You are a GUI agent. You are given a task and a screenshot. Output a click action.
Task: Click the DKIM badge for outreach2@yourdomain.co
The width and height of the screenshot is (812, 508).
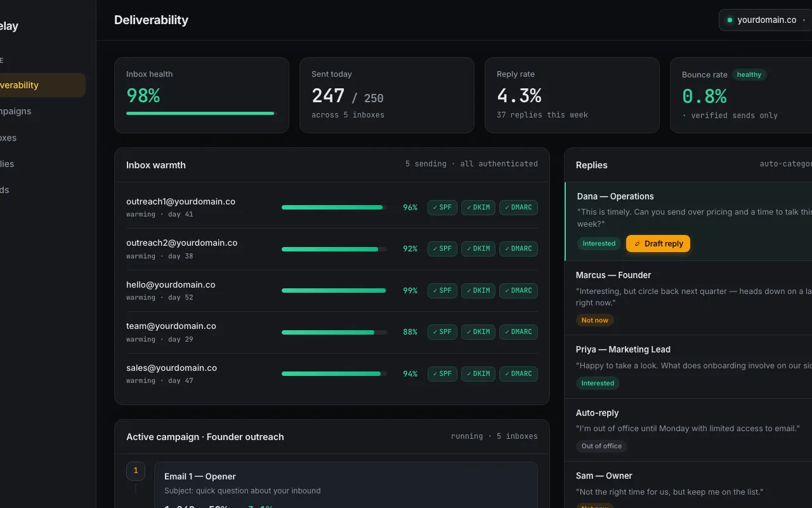[478, 249]
